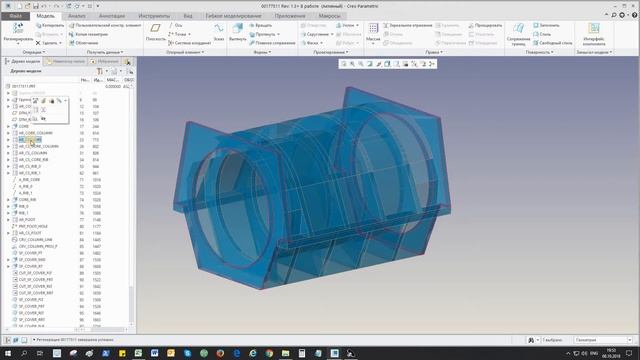Click the Копировать (Copy) button in ribbon

click(50, 25)
